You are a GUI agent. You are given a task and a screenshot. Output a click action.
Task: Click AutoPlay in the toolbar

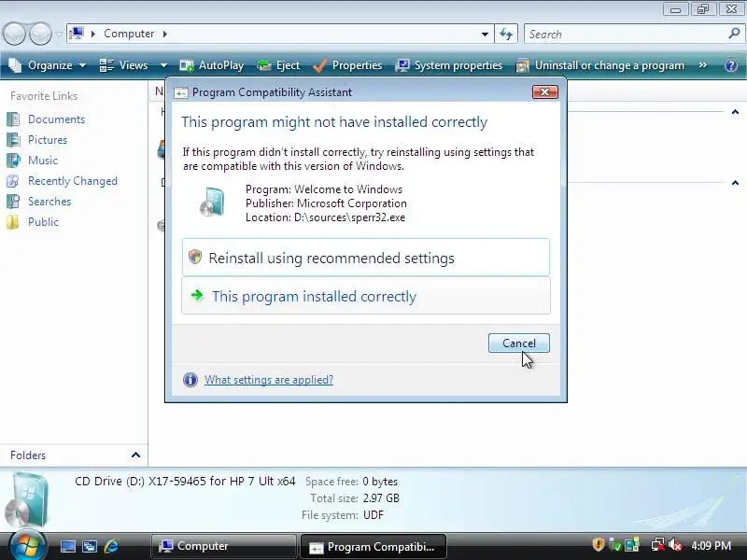(212, 65)
